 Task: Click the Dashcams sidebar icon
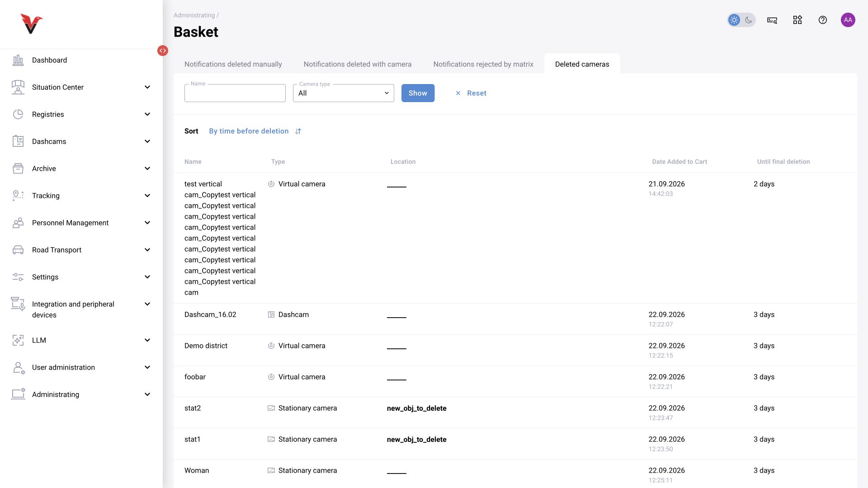[x=18, y=141]
